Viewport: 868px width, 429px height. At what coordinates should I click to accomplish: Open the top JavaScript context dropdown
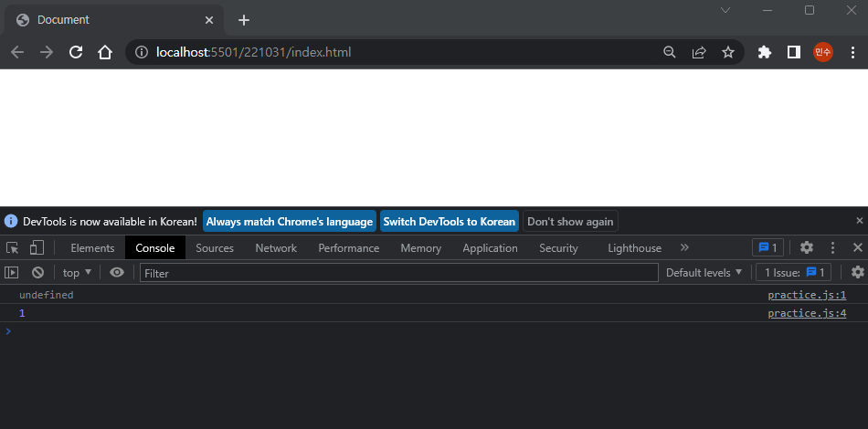tap(77, 273)
